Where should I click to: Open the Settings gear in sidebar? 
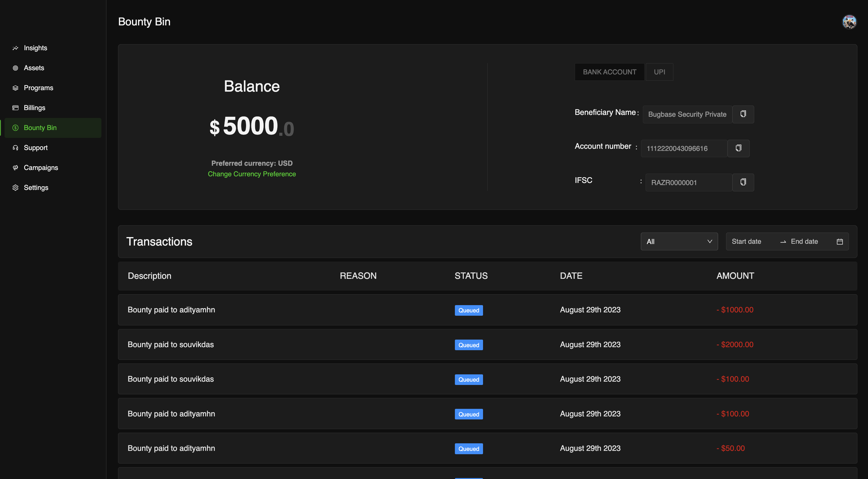point(36,187)
